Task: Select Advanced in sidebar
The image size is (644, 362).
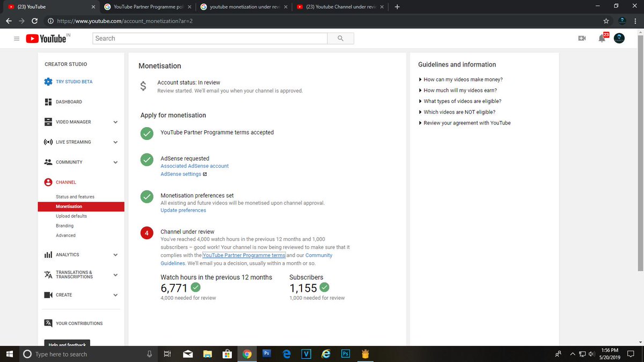Action: point(65,235)
